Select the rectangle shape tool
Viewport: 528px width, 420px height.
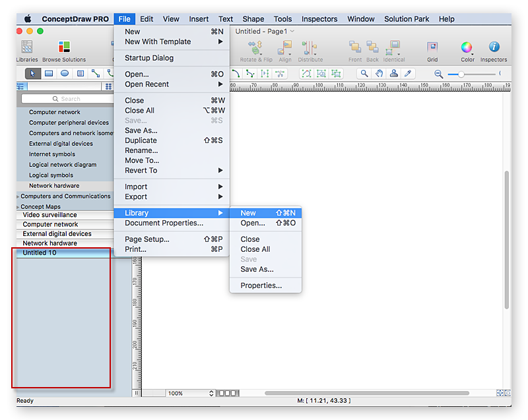click(49, 73)
